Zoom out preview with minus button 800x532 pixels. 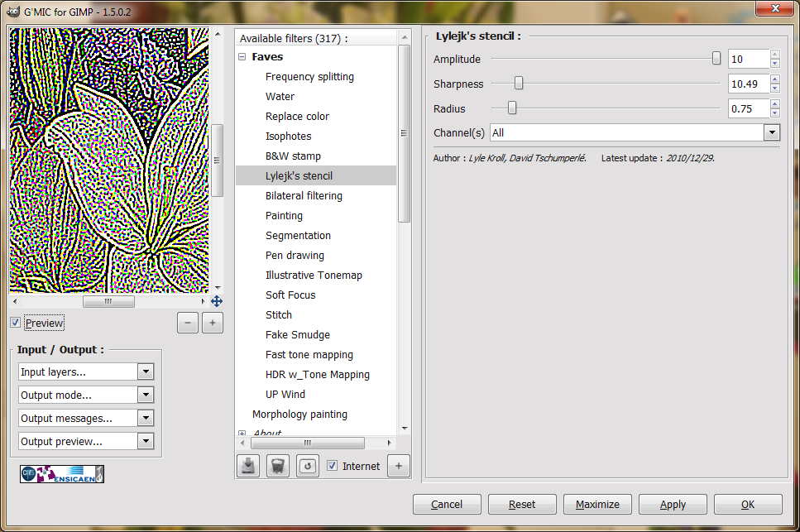click(188, 323)
